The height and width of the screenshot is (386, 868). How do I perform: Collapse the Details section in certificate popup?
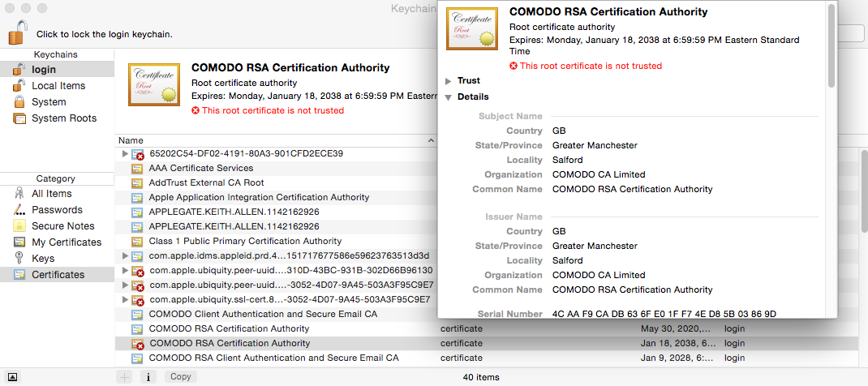click(x=449, y=97)
